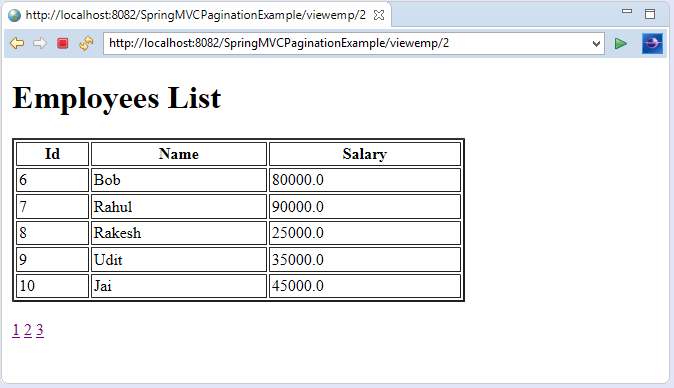674x388 pixels.
Task: Click the Name column header
Action: tap(179, 154)
